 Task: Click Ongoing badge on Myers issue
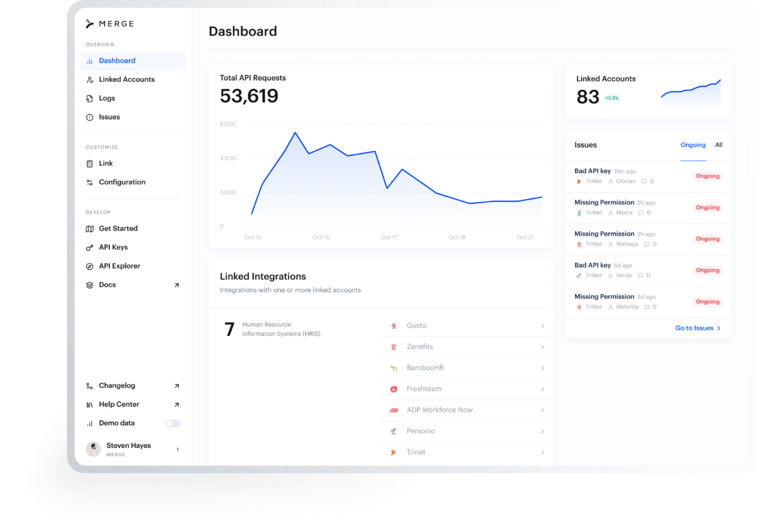(x=707, y=208)
